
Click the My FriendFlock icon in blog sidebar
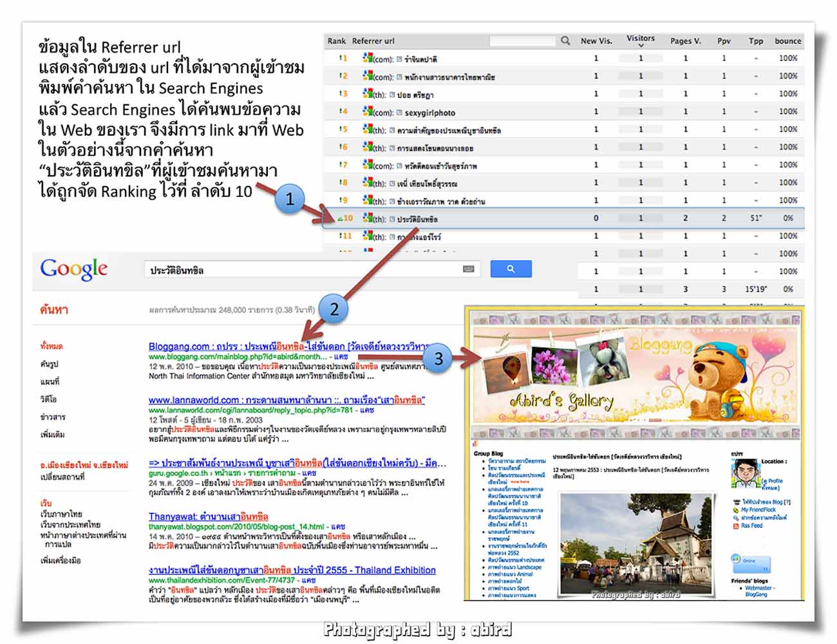[x=736, y=509]
